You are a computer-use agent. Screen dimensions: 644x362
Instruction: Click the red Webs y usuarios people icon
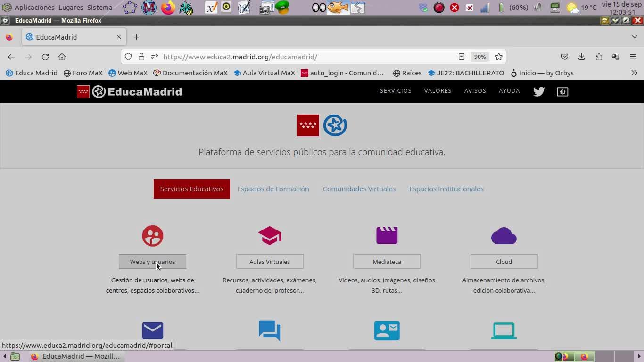[x=152, y=236]
